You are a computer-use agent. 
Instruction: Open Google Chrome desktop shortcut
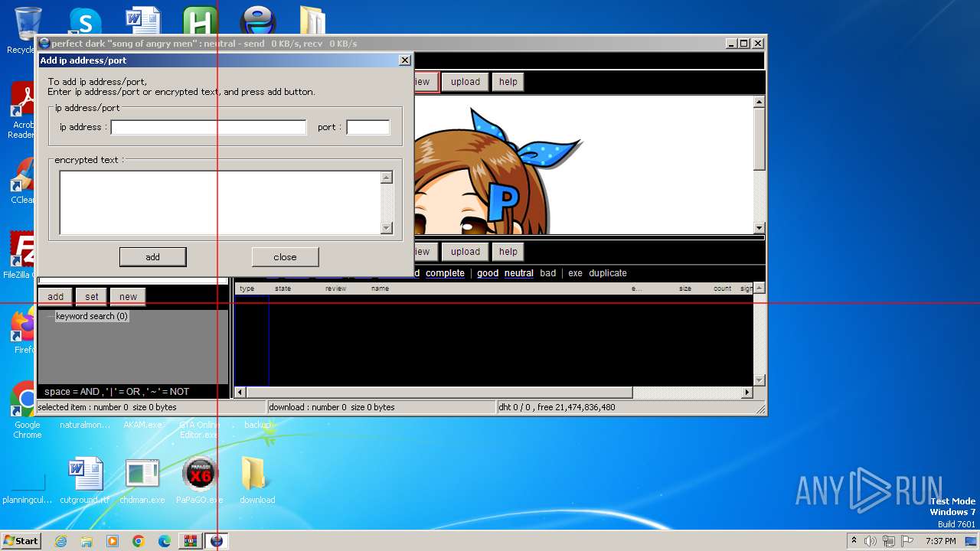pyautogui.click(x=27, y=409)
